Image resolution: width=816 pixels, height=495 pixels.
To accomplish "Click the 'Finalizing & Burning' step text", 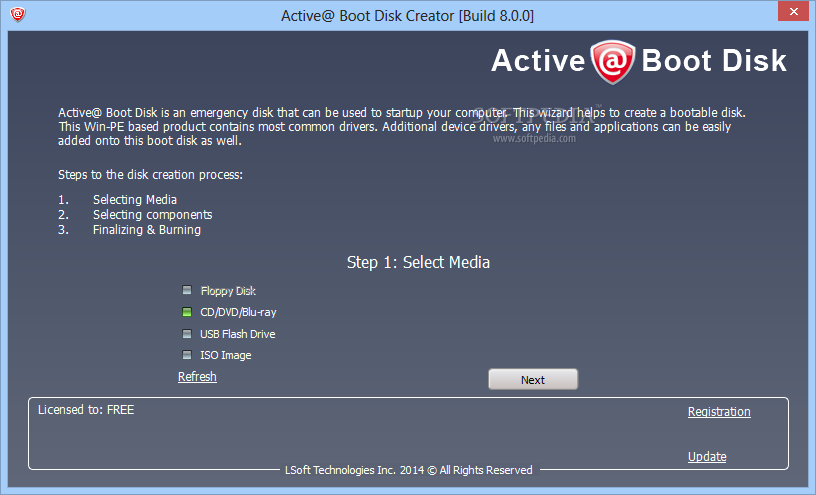I will (147, 230).
